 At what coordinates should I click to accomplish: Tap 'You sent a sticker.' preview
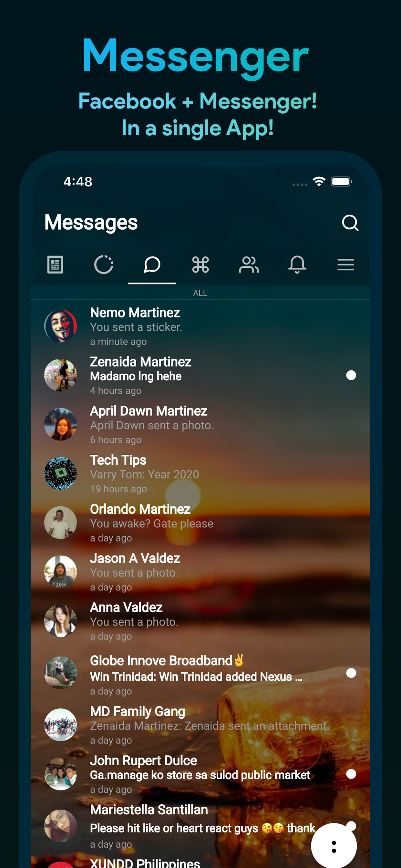[x=136, y=327]
